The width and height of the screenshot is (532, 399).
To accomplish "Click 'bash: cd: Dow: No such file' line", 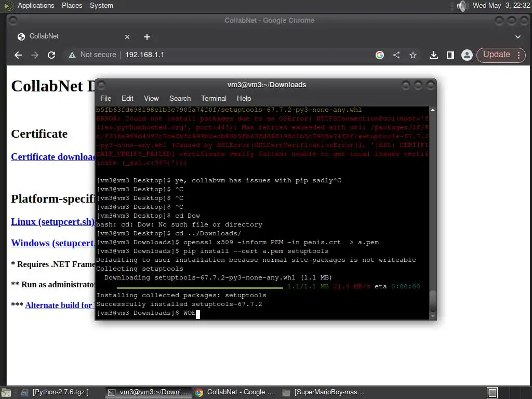I will click(x=179, y=224).
